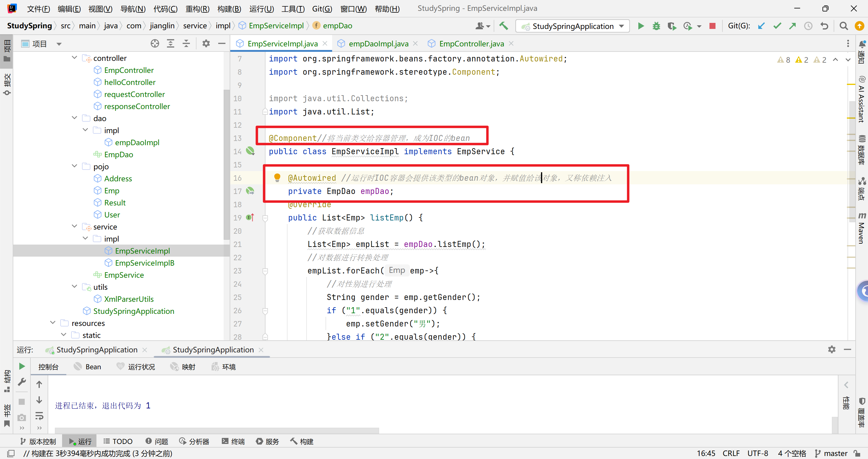This screenshot has height=459, width=868.
Task: Click the Build project hammer icon
Action: pos(503,26)
